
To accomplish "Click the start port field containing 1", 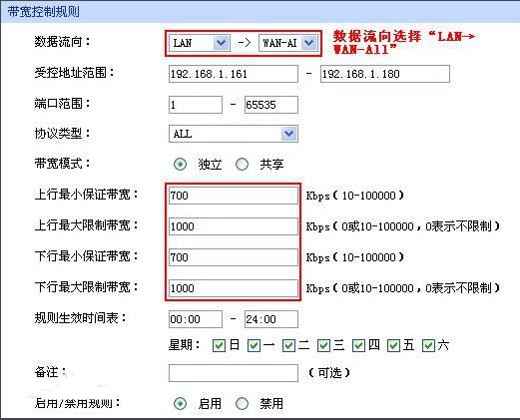I will coord(196,105).
